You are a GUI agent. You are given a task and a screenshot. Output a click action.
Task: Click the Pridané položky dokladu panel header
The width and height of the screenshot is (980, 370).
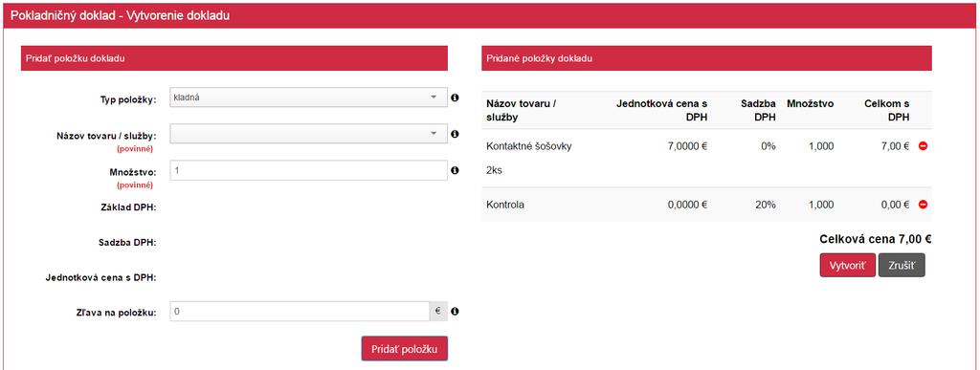coord(707,58)
